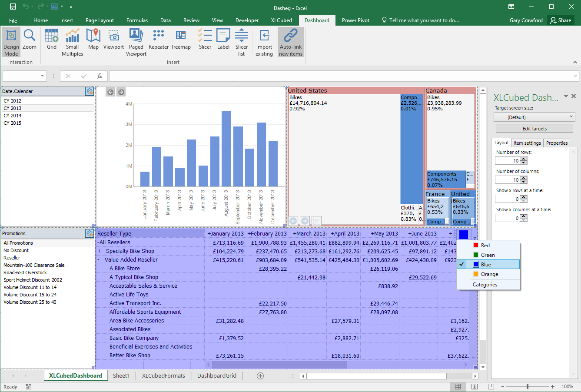Choose Categories in the color menu
This screenshot has height=392, width=581.
click(x=485, y=285)
